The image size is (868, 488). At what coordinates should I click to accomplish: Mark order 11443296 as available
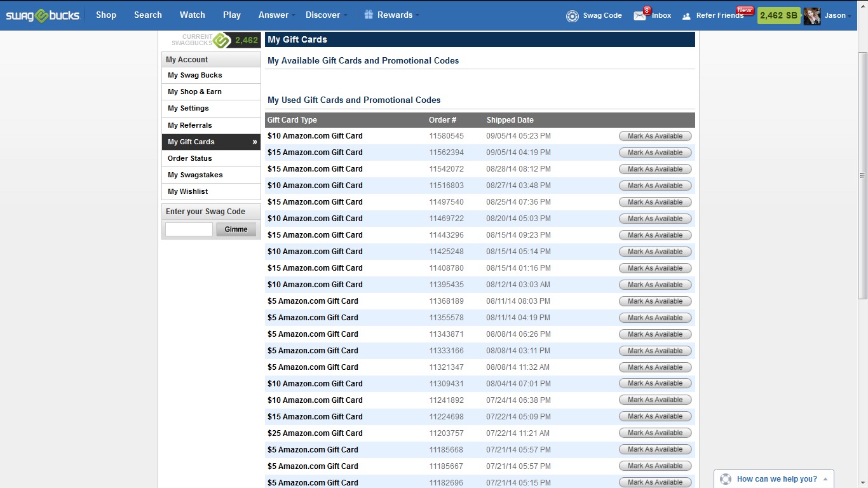click(x=655, y=235)
